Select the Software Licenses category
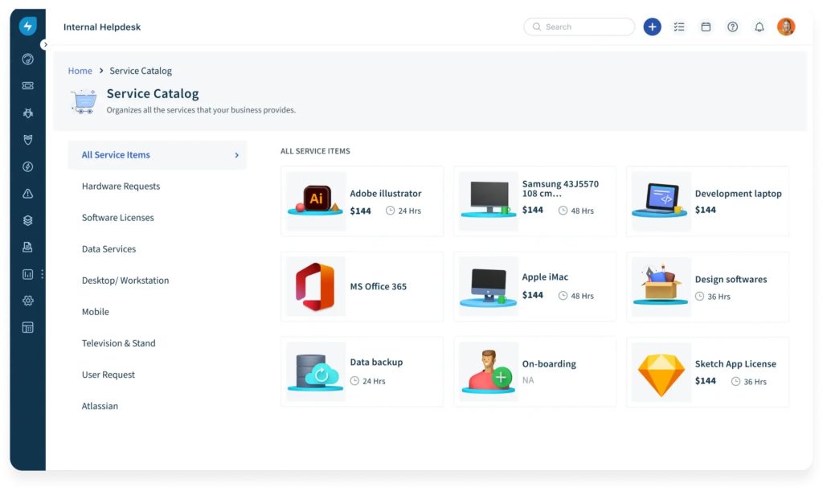The height and width of the screenshot is (504, 823). (117, 217)
